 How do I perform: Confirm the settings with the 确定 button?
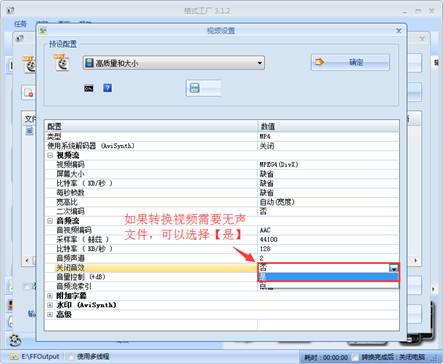pyautogui.click(x=350, y=62)
